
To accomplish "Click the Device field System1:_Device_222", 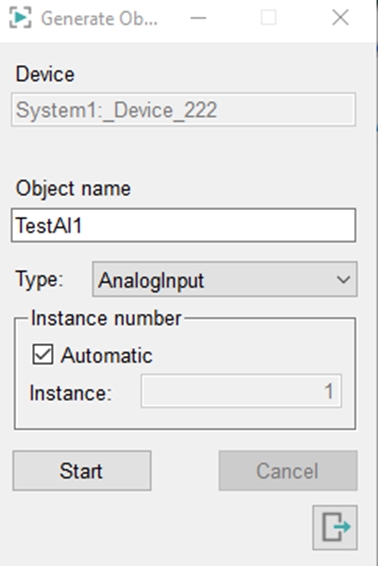I will coord(183,110).
